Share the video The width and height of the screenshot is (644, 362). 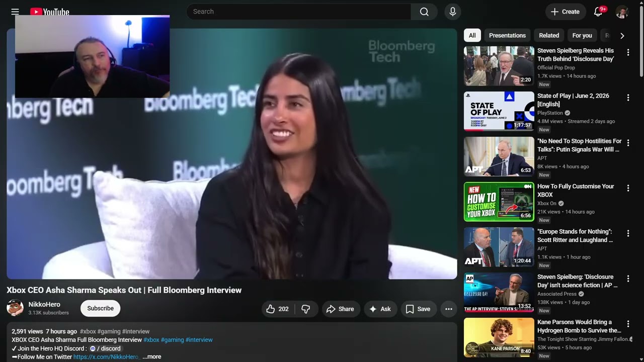pyautogui.click(x=340, y=309)
